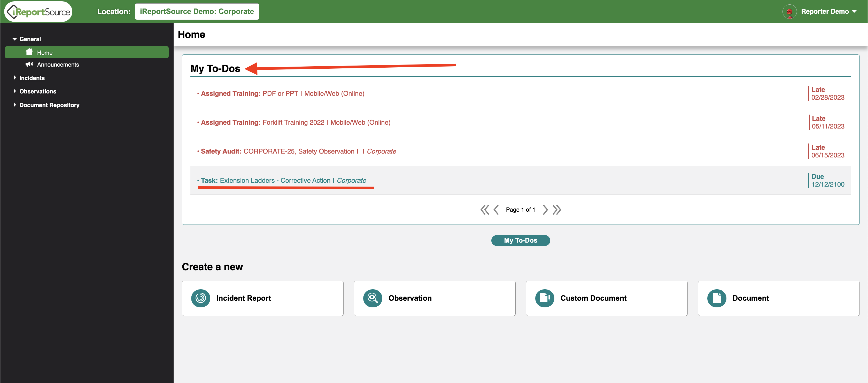Go to first page of to-dos
The width and height of the screenshot is (868, 383).
pyautogui.click(x=485, y=210)
